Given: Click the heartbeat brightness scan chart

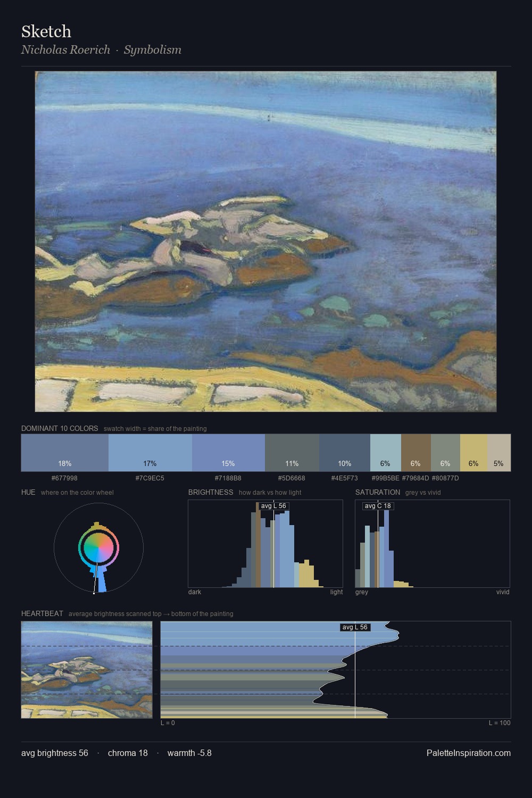Looking at the screenshot, I should tap(336, 670).
